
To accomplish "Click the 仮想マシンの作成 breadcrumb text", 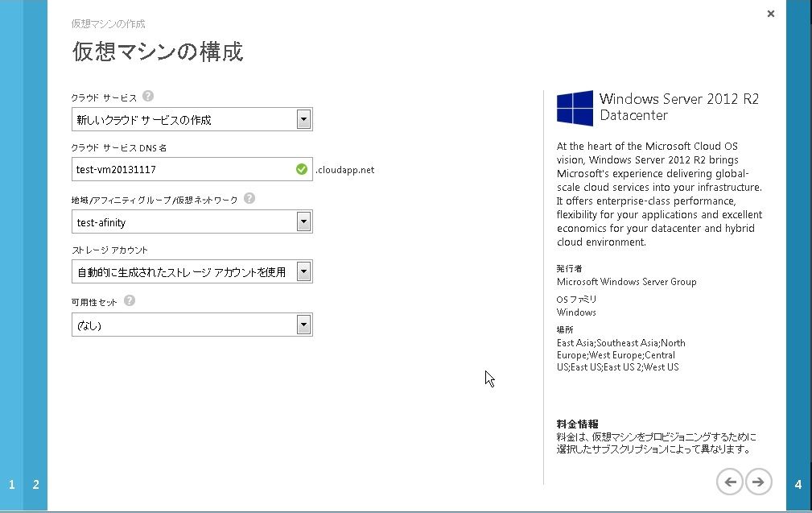I will (x=108, y=24).
